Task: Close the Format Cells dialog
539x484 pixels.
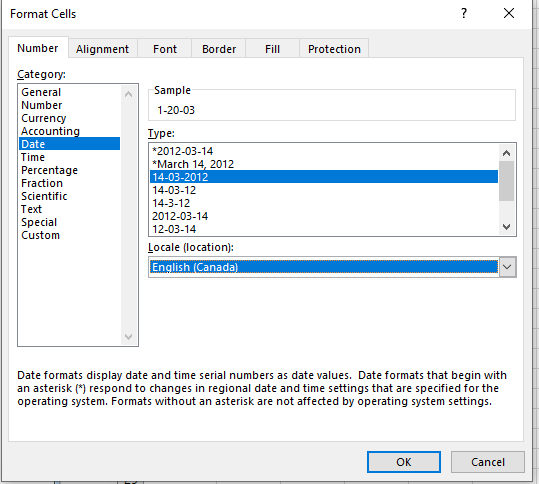Action: [509, 13]
